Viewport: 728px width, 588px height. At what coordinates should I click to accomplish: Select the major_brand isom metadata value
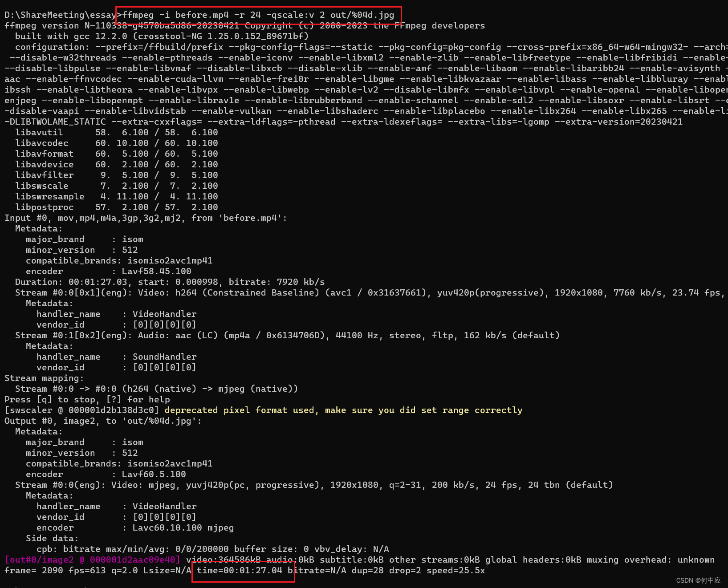click(x=133, y=239)
